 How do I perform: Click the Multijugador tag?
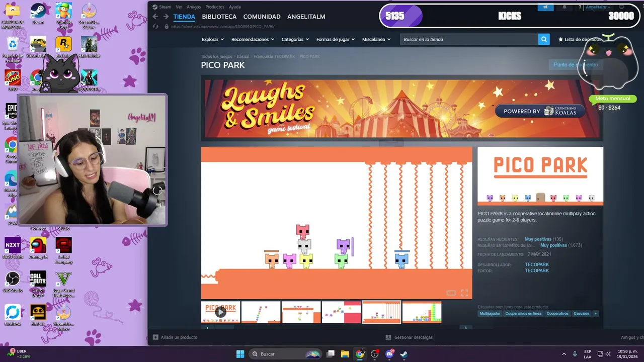tap(490, 313)
